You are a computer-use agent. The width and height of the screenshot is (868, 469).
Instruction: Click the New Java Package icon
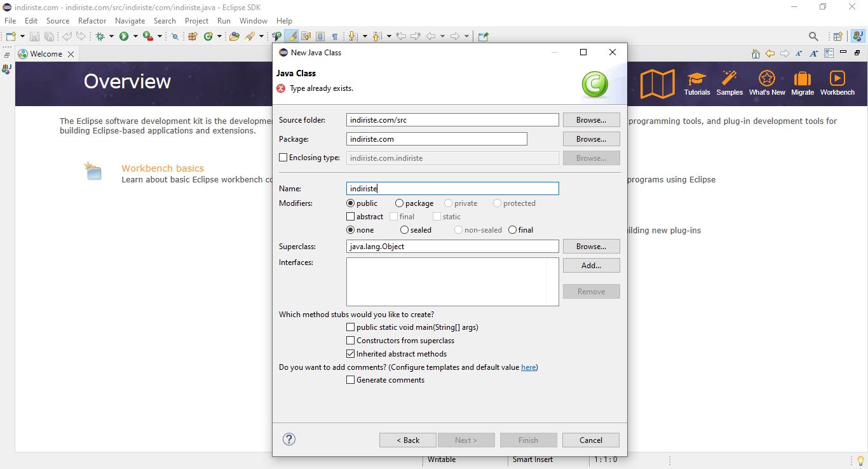click(x=193, y=36)
